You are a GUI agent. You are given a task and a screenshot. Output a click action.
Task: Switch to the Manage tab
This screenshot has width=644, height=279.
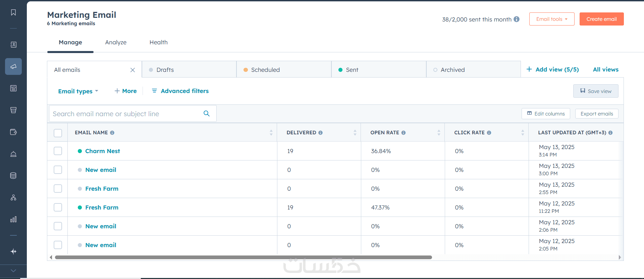pos(70,42)
